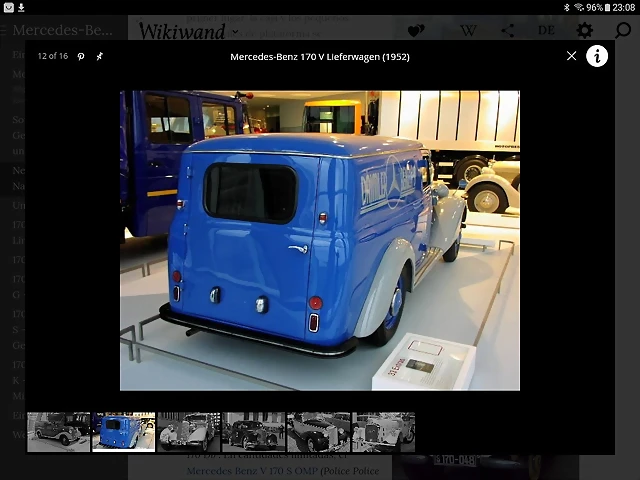This screenshot has width=640, height=480.
Task: Open favorites heart icon in Wikiwand bar
Action: [416, 30]
